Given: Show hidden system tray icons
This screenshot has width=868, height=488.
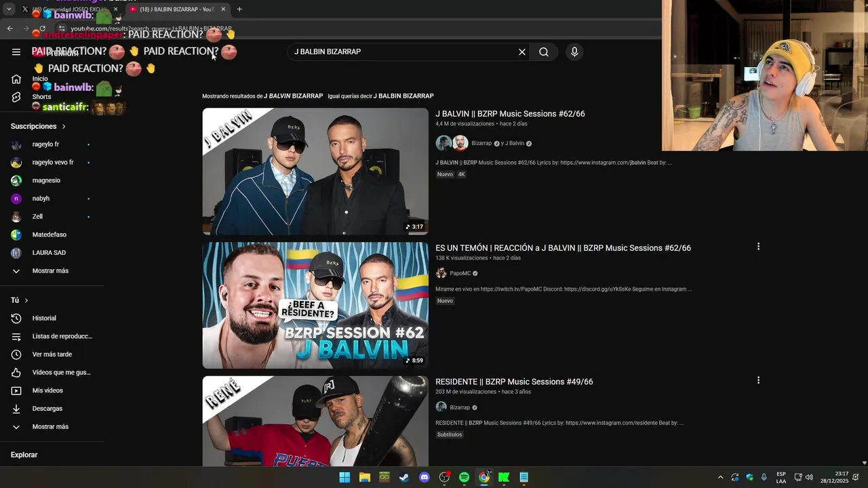Looking at the screenshot, I should 720,477.
